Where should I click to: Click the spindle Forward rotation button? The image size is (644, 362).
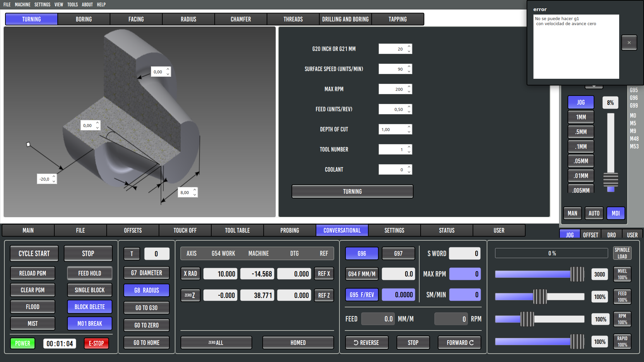[460, 343]
